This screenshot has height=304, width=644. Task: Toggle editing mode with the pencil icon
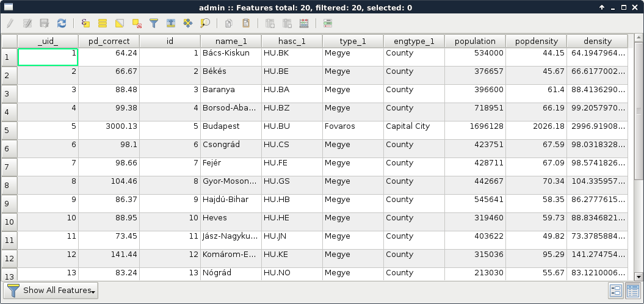coord(10,23)
